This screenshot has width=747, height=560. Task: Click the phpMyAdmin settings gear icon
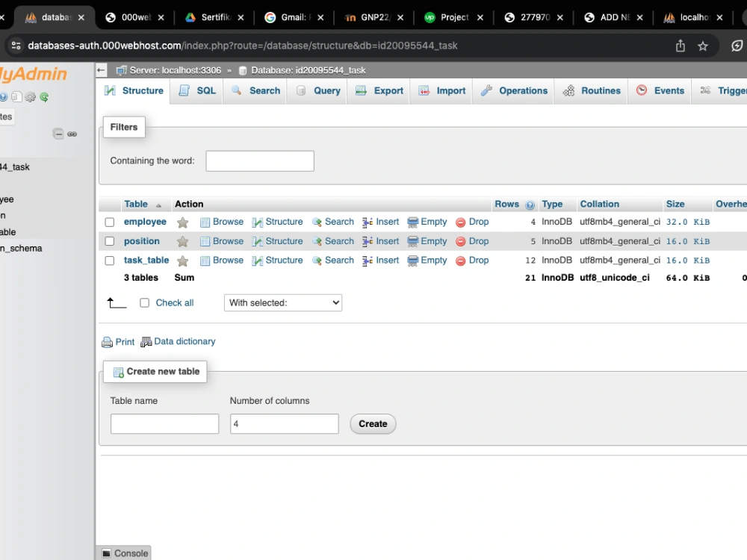[31, 97]
